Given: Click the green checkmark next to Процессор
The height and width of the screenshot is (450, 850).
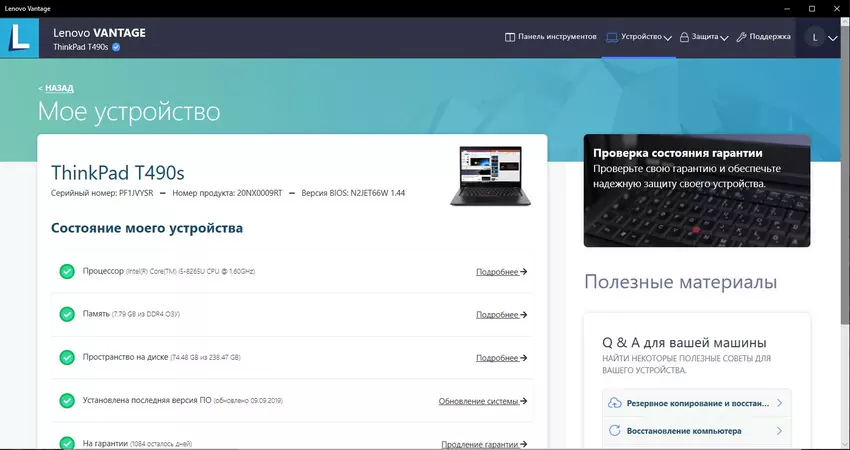Looking at the screenshot, I should pyautogui.click(x=67, y=271).
